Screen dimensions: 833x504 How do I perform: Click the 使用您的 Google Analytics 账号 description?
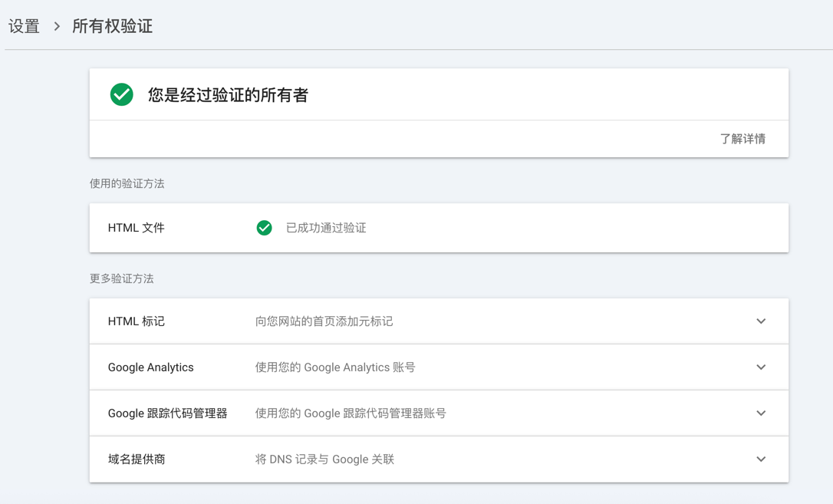[335, 367]
